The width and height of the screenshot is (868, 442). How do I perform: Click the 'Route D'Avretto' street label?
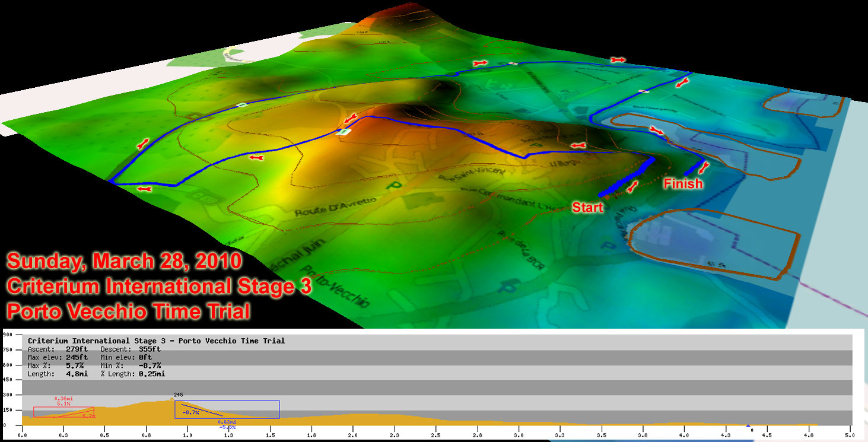[x=335, y=207]
